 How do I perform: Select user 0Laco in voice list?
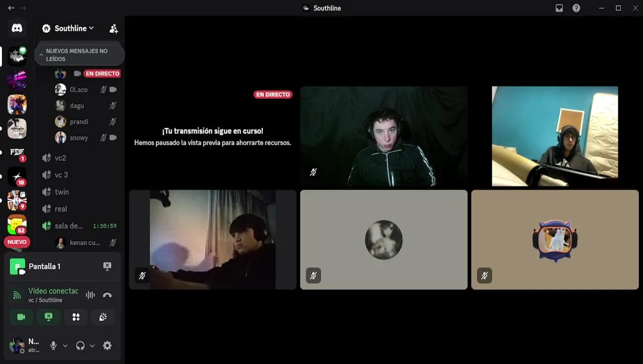[79, 89]
